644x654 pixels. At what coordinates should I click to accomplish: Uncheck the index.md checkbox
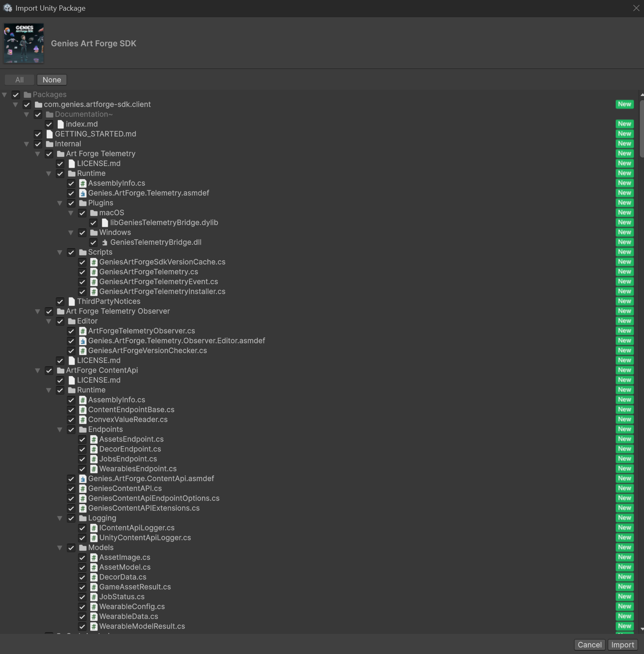pos(49,124)
